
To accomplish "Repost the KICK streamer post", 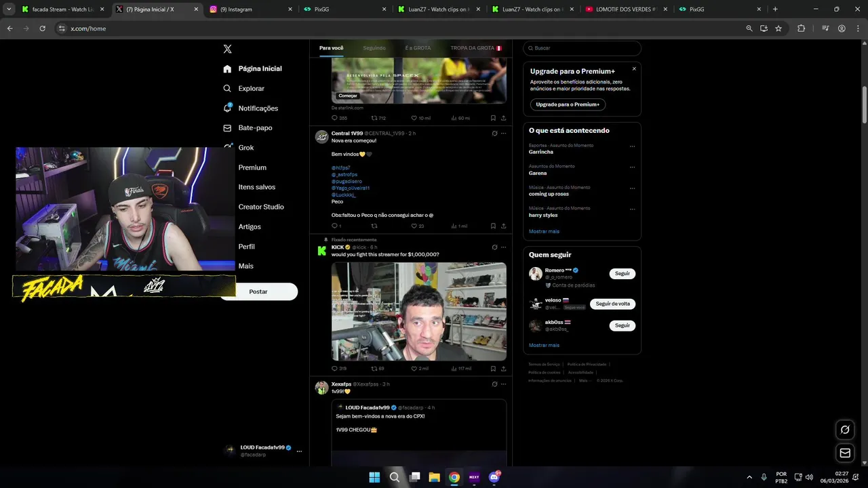I will click(x=374, y=369).
